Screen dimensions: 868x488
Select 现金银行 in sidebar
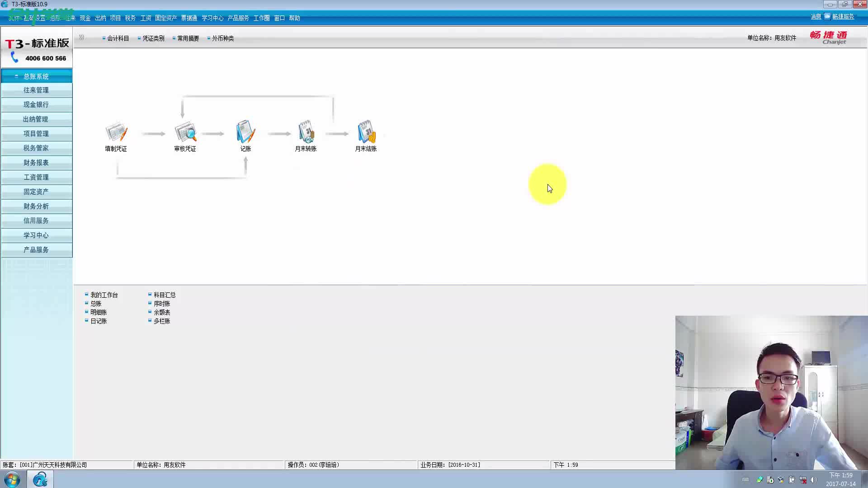[36, 104]
